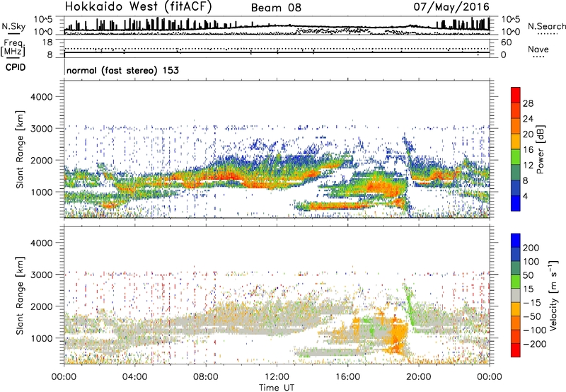Click the plot title "Hokkaido West (fitACF)"

[139, 6]
